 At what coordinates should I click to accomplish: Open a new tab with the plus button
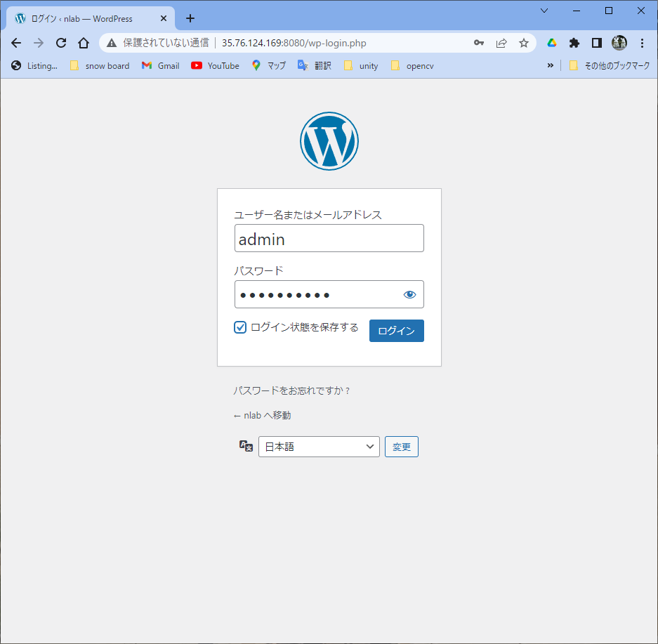coord(190,18)
